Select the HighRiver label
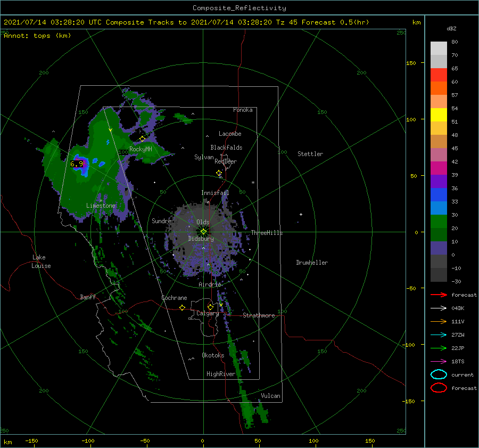The image size is (479, 448). [221, 374]
